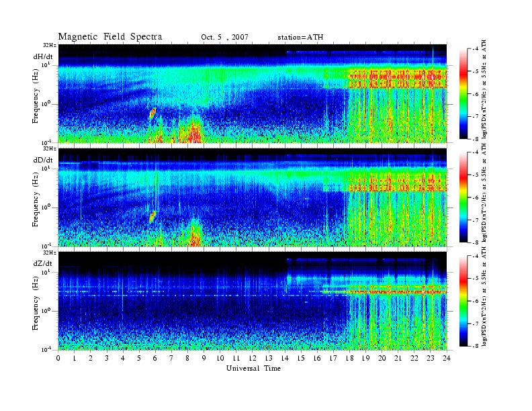
Task: Click the time axis tick "21"
Action: (x=398, y=358)
